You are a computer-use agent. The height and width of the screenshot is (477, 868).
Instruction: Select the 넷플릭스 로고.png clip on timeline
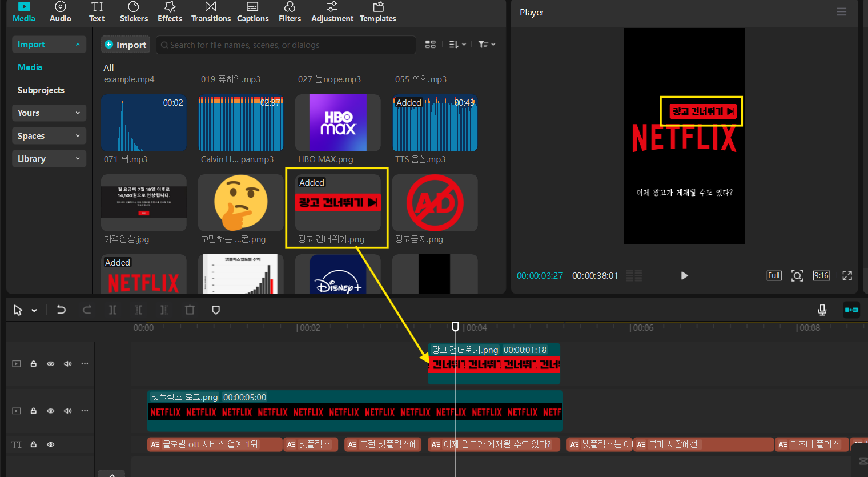tap(355, 411)
